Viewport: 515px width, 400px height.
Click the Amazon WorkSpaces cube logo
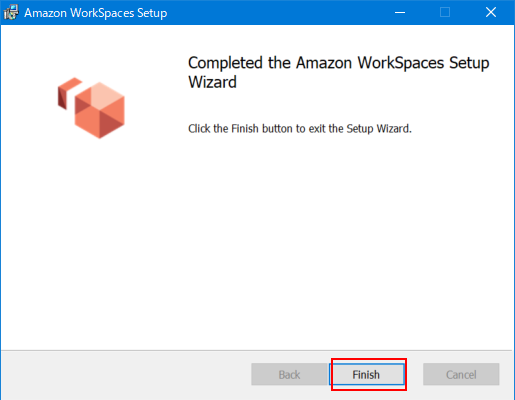pyautogui.click(x=91, y=108)
